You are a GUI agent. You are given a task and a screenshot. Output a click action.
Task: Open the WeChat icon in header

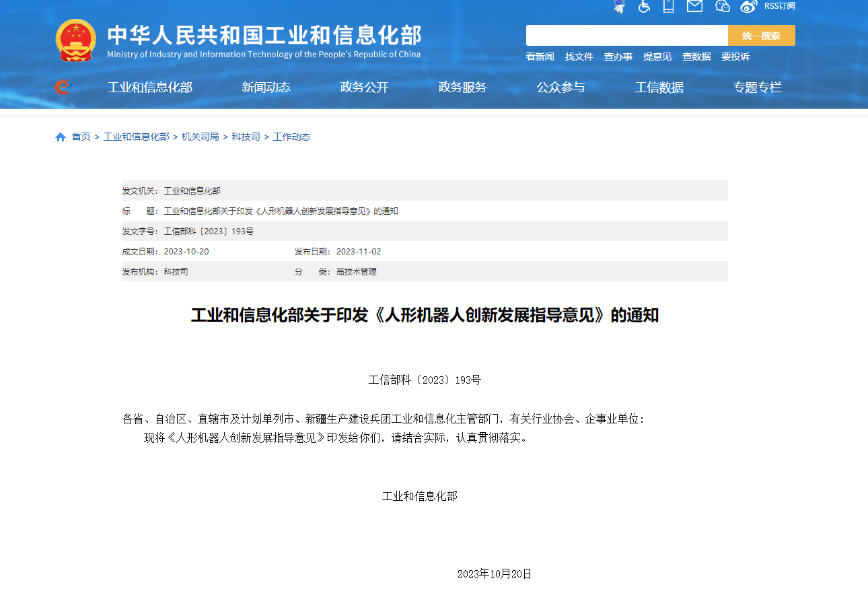[723, 6]
